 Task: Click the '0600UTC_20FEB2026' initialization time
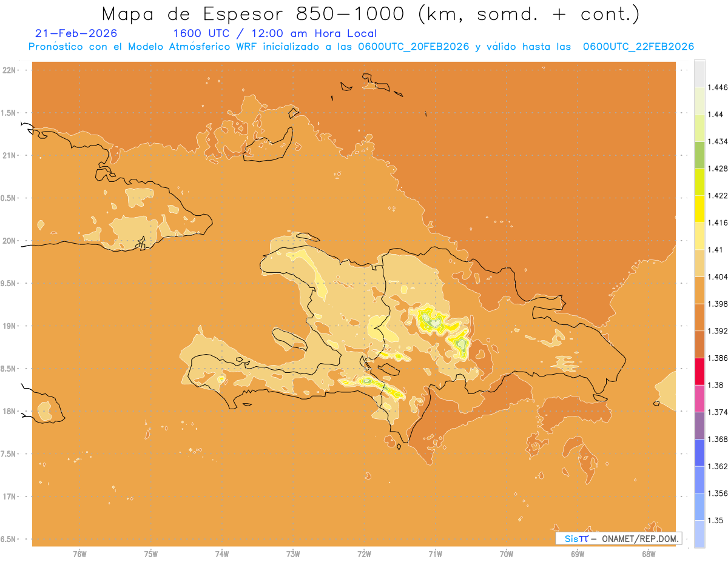[x=414, y=47]
